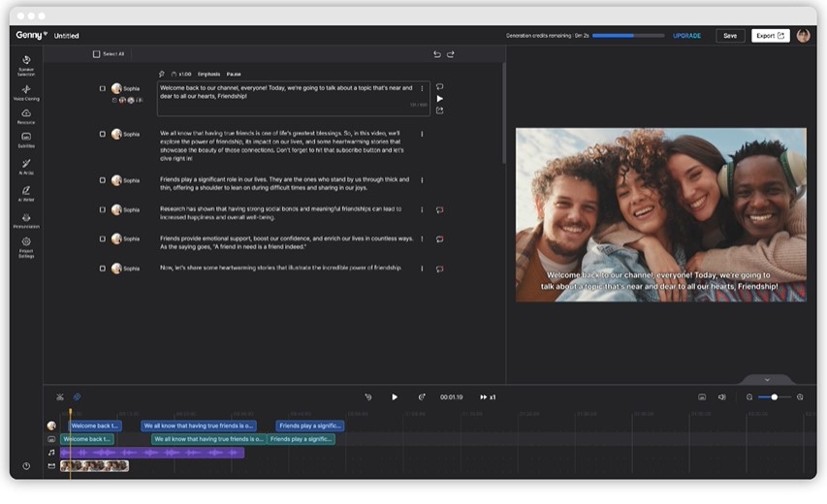Click the Sophia speaker on first block
This screenshot has height=504, width=827.
pos(125,88)
